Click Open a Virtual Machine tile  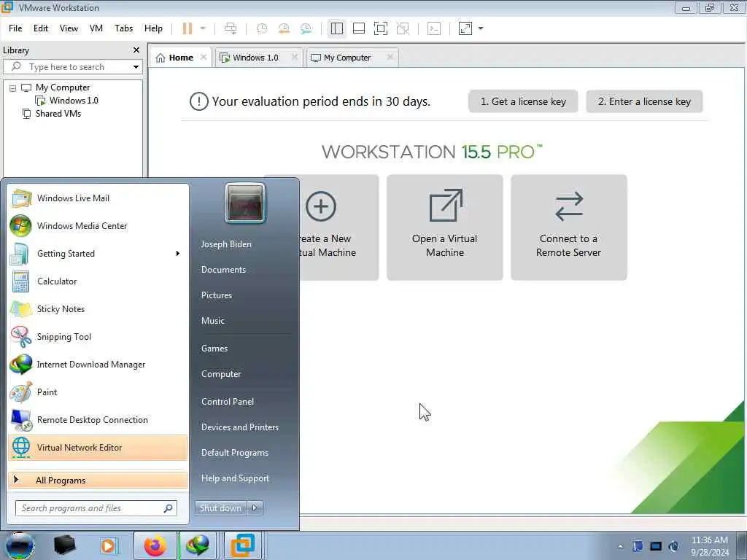[444, 227]
